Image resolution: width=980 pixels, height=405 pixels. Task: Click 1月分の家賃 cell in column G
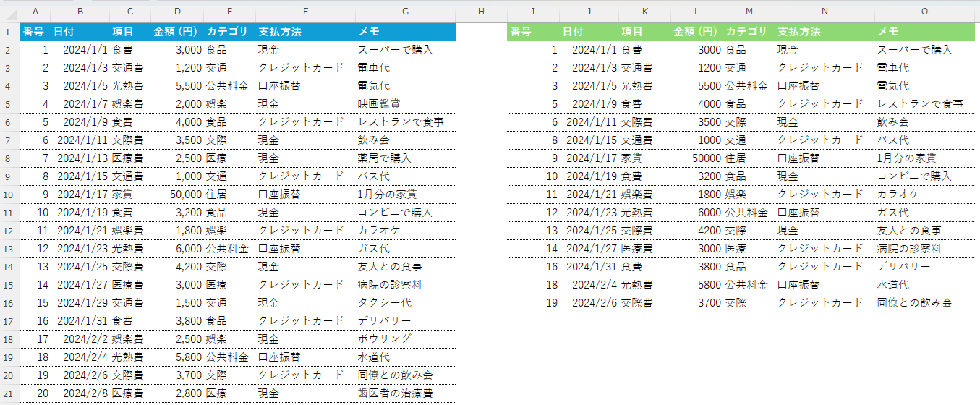(x=387, y=195)
